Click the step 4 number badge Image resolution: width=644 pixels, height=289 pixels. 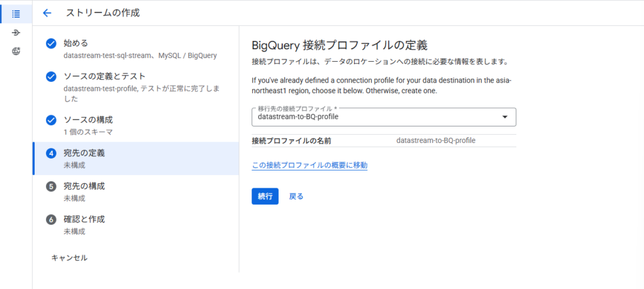pyautogui.click(x=52, y=153)
